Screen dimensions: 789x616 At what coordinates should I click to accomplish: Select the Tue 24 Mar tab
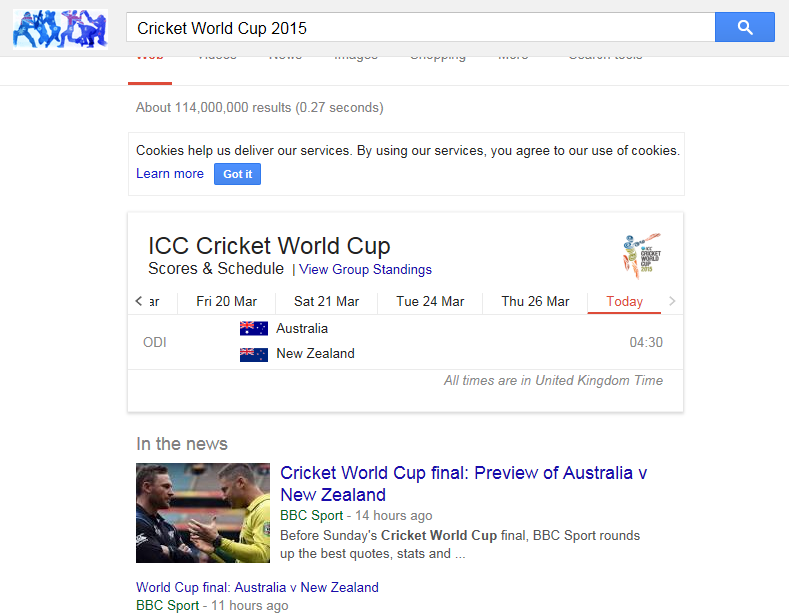click(430, 301)
